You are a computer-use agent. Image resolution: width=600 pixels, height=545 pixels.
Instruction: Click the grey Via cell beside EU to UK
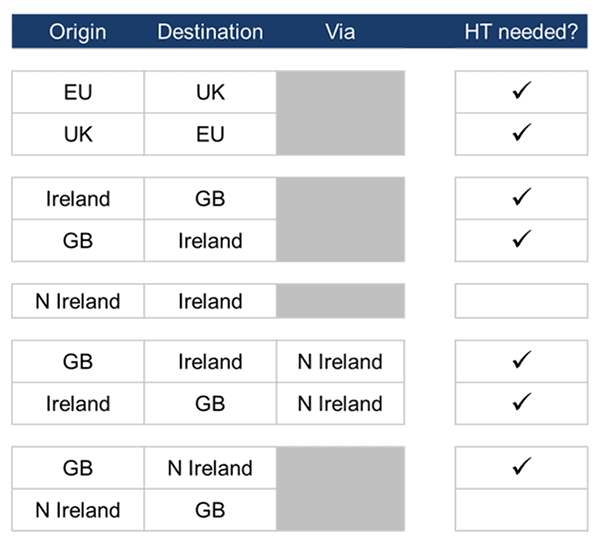pos(340,92)
